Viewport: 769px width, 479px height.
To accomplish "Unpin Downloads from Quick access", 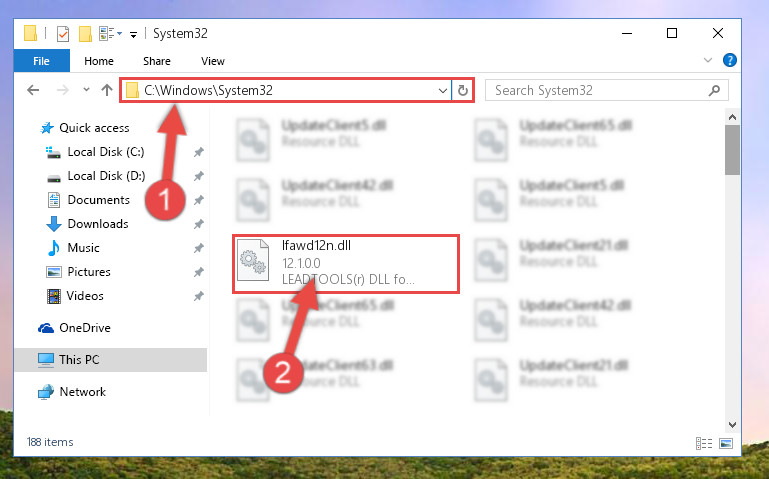I will pyautogui.click(x=199, y=224).
